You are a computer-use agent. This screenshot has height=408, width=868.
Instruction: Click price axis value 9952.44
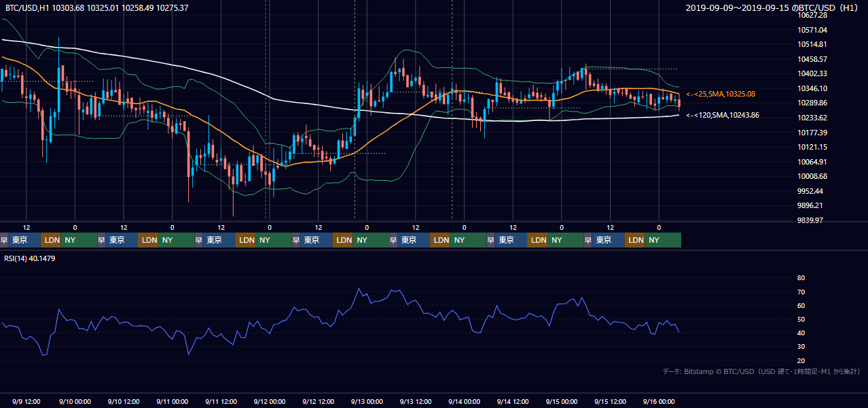[x=810, y=191]
